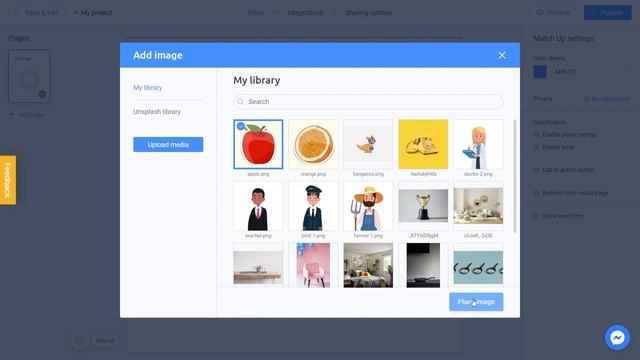Toggle Call to action button option

(536, 170)
